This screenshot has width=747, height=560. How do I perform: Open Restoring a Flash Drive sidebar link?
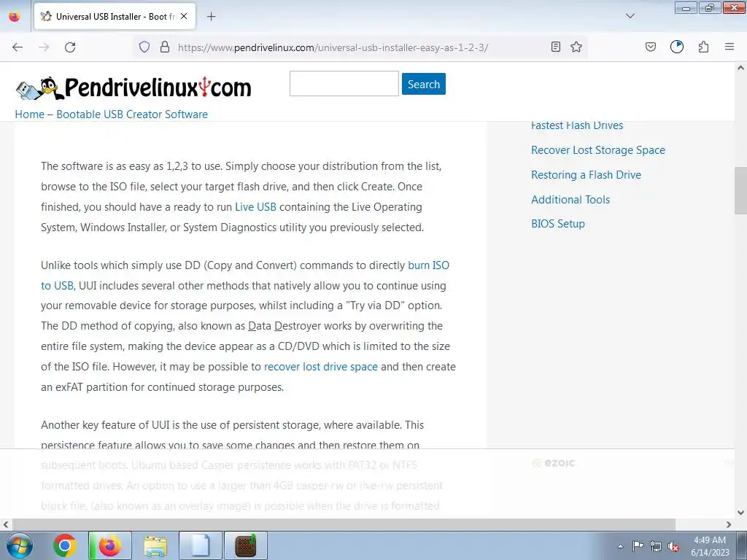point(586,175)
